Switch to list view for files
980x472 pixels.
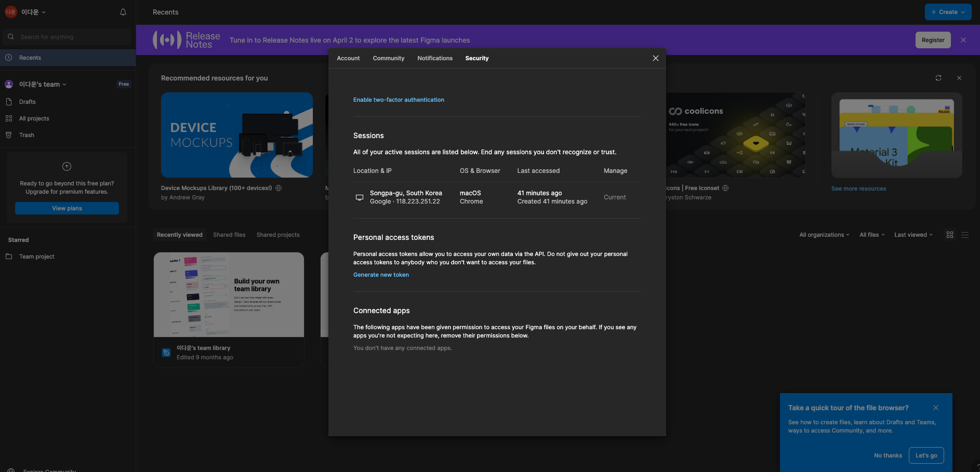click(965, 235)
